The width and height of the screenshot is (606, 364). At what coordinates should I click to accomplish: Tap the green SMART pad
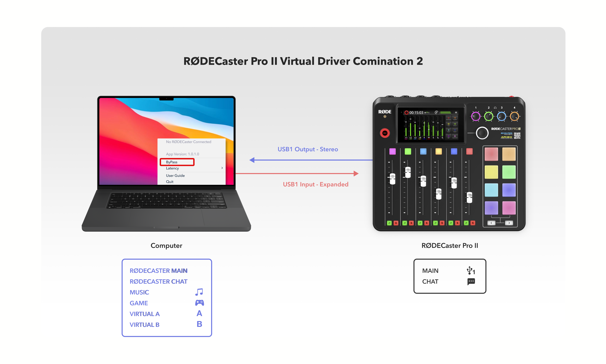click(509, 172)
